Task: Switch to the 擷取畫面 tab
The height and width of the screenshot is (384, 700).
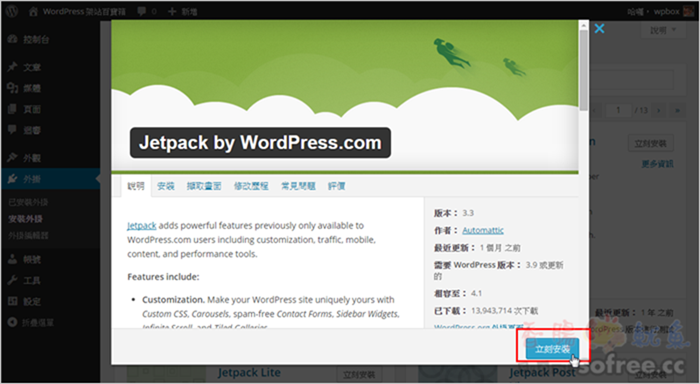Action: click(x=204, y=186)
